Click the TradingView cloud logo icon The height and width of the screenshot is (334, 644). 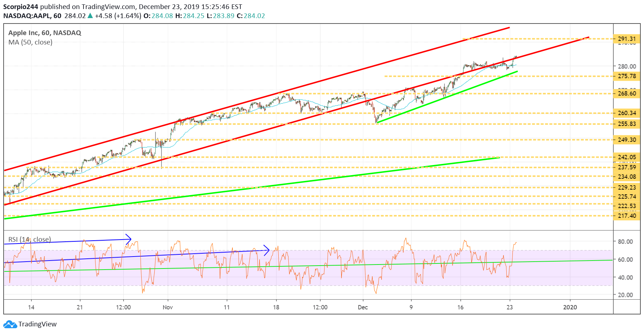pos(10,324)
